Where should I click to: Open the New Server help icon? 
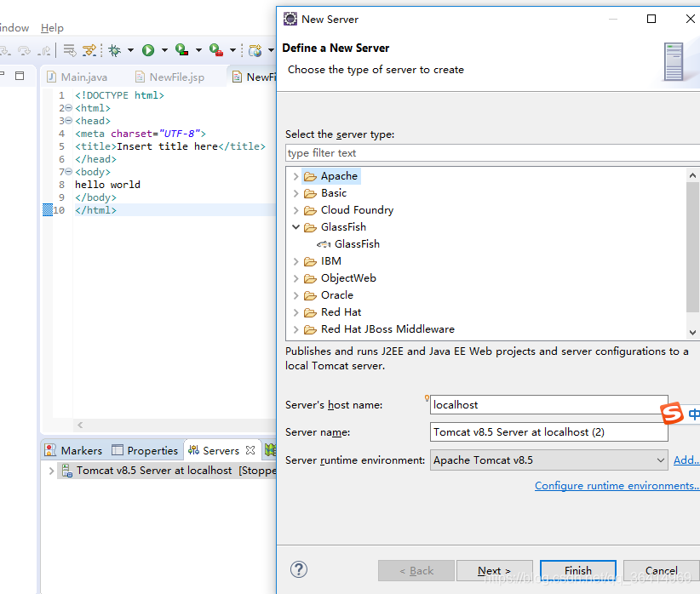pyautogui.click(x=299, y=569)
